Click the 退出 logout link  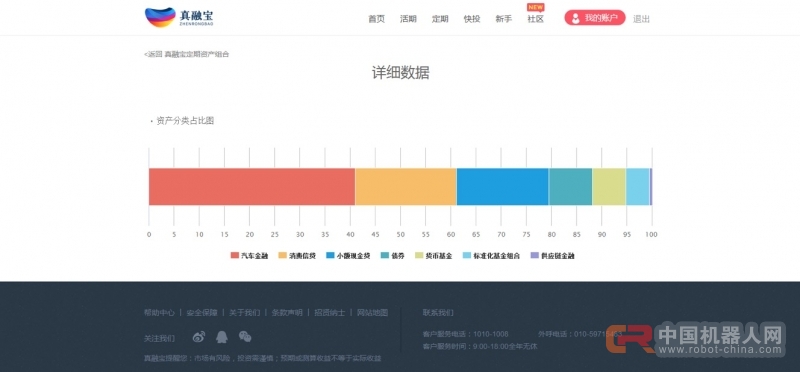tap(641, 19)
